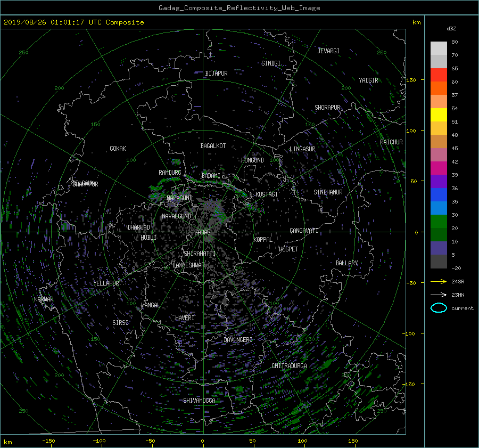The width and height of the screenshot is (479, 448).
Task: Pick the mauve pink 45–42 dBZ swatch
Action: 439,154
